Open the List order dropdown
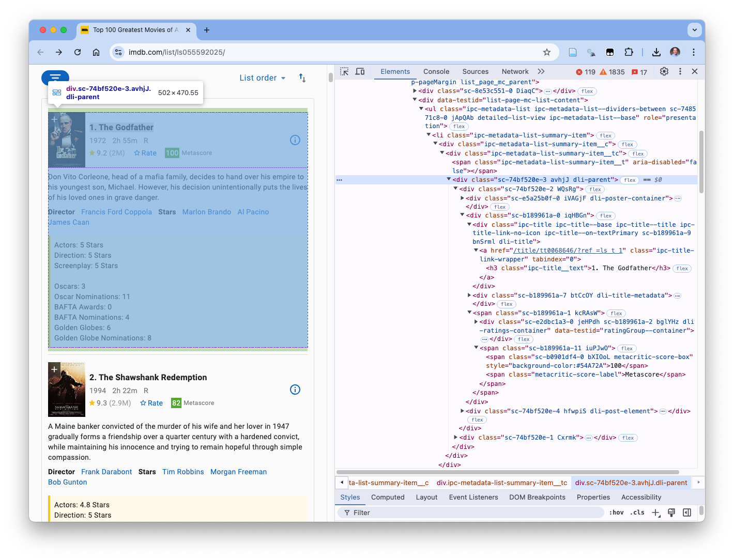This screenshot has height=560, width=734. pyautogui.click(x=263, y=78)
